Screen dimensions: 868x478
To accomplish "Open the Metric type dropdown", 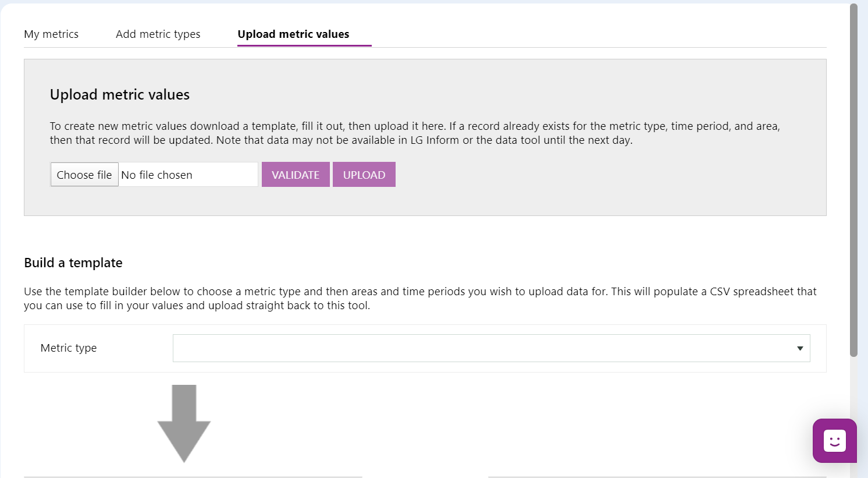I will coord(492,348).
